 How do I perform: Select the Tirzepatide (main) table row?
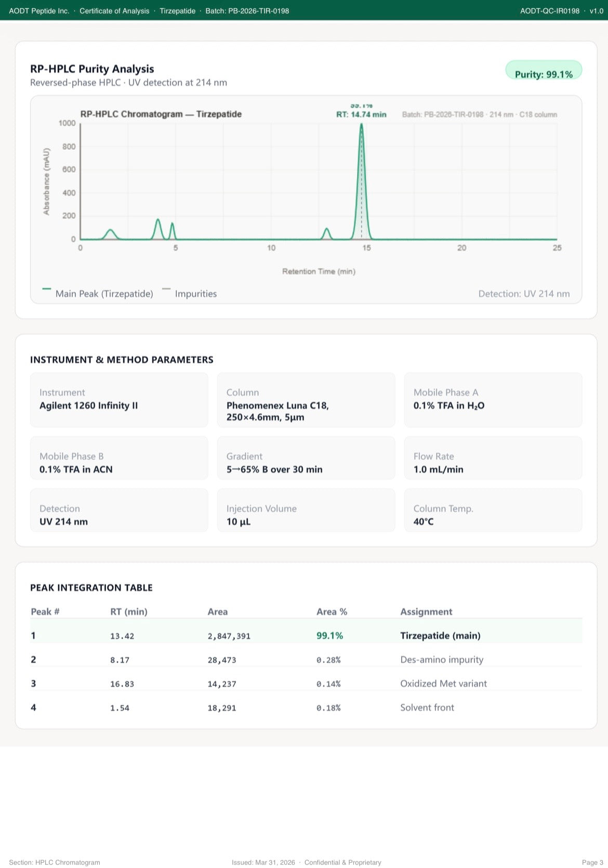[306, 636]
